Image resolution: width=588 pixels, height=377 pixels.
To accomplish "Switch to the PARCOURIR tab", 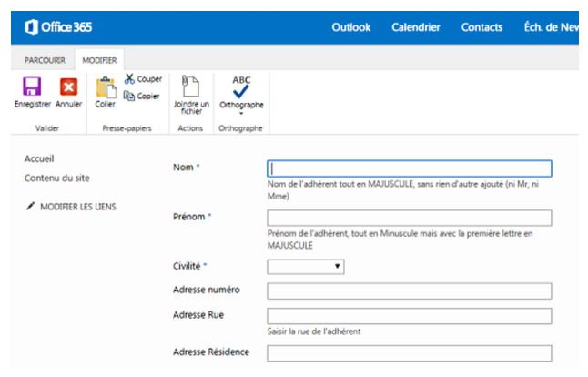I will (45, 60).
